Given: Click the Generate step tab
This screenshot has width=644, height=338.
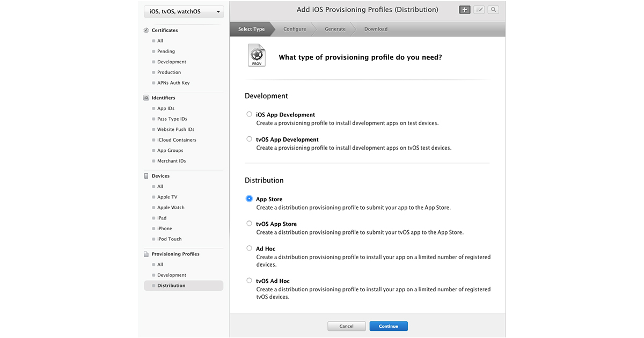Looking at the screenshot, I should 335,29.
